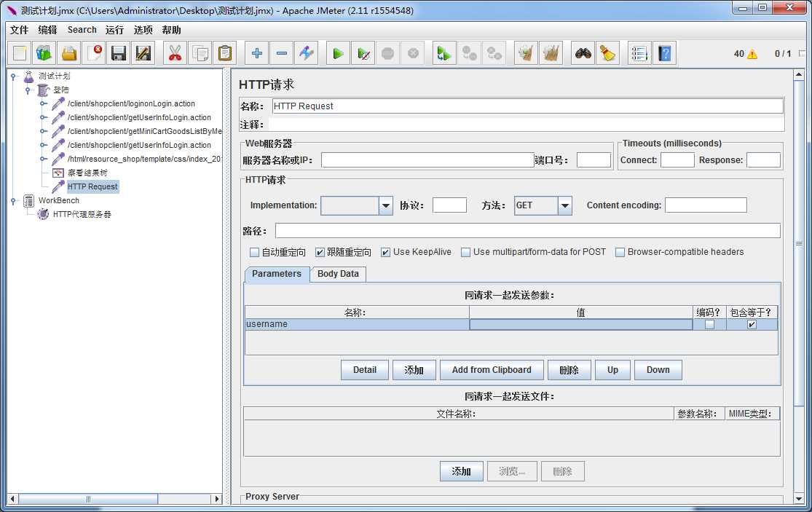This screenshot has height=512, width=812.
Task: Click 添加 button under parameters table
Action: 414,370
